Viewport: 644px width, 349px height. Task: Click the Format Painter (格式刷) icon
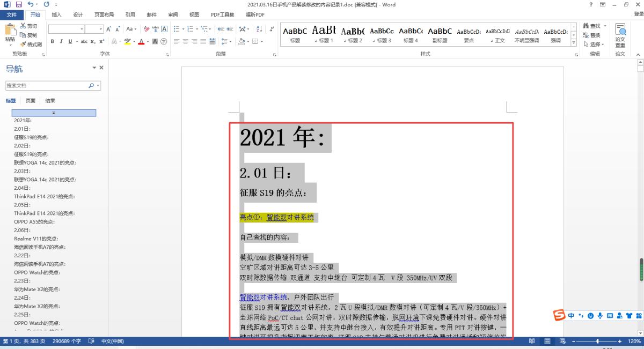pos(23,44)
